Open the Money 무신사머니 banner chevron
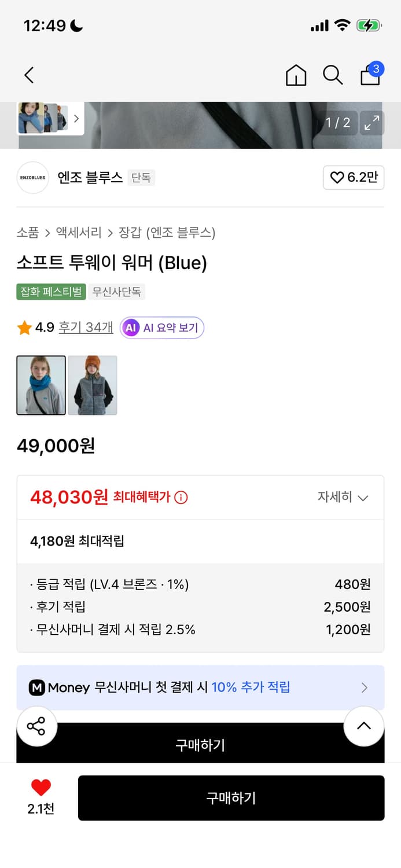The image size is (401, 868). 365,687
